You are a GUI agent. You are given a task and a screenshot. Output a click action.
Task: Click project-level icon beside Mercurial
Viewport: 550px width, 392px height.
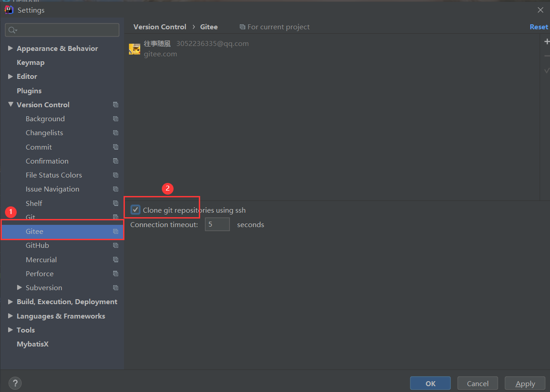tap(115, 260)
